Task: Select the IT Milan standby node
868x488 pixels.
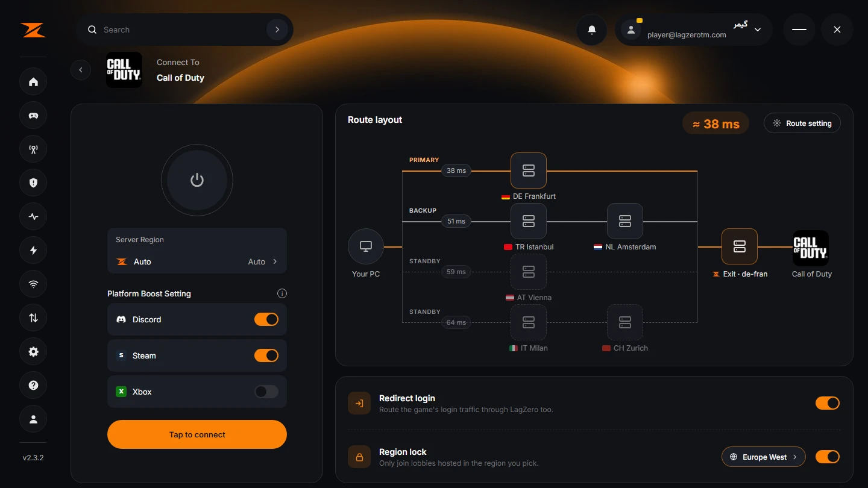Action: (529, 322)
